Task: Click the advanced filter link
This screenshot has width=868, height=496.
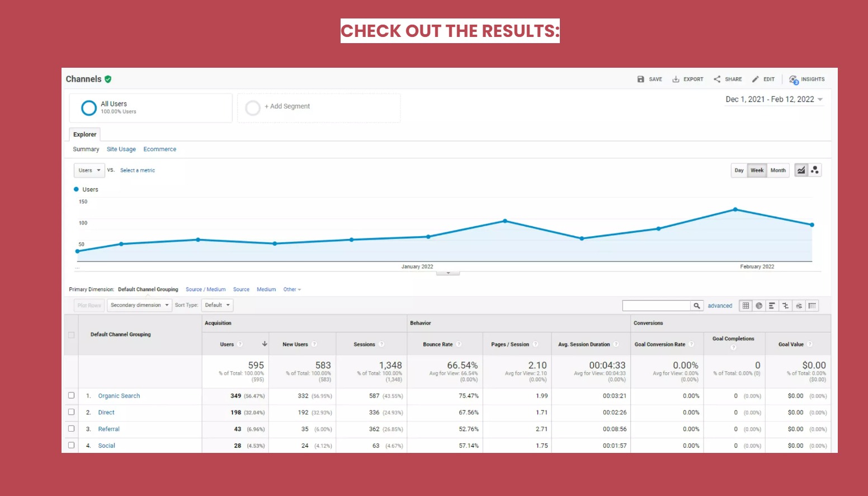Action: tap(720, 306)
